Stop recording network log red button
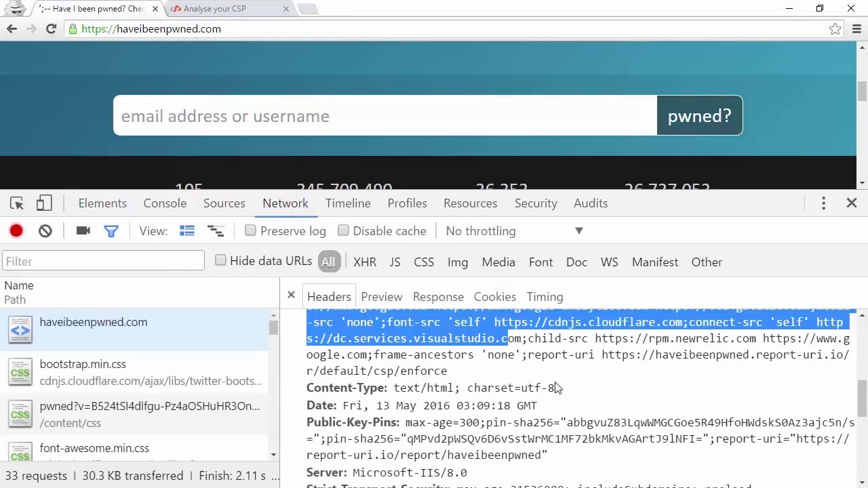This screenshot has width=868, height=488. point(16,231)
